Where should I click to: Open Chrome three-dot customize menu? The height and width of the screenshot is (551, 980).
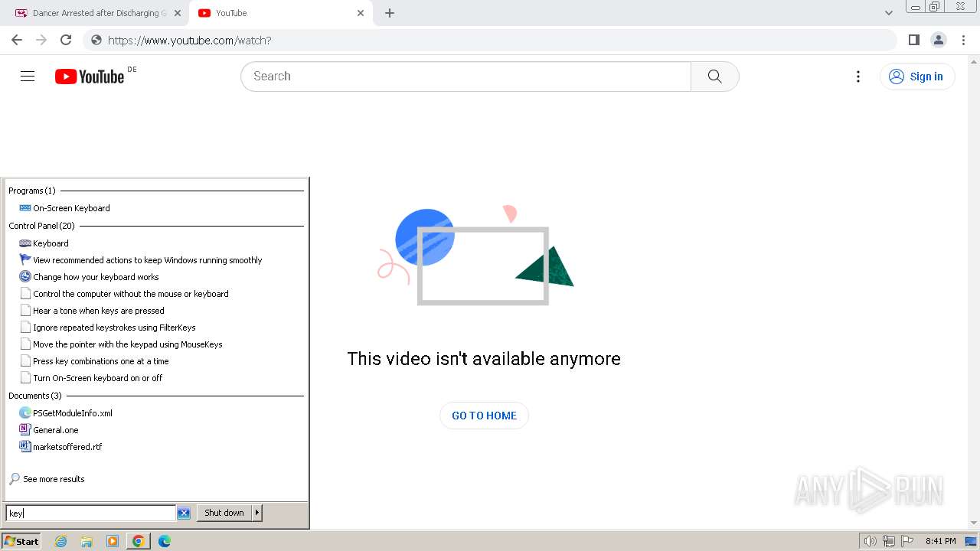tap(963, 40)
